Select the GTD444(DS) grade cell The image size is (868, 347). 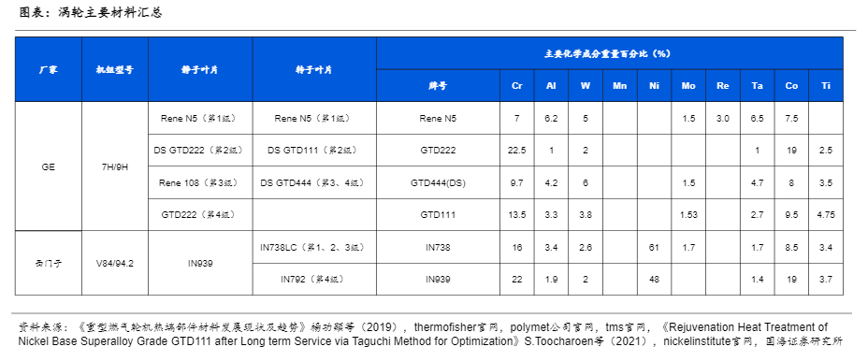click(x=438, y=182)
